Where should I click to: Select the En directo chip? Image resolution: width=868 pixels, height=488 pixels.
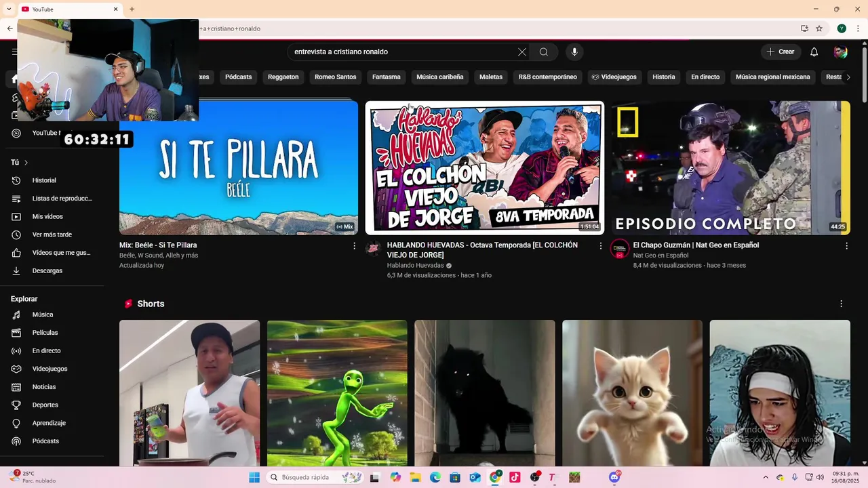click(x=705, y=77)
